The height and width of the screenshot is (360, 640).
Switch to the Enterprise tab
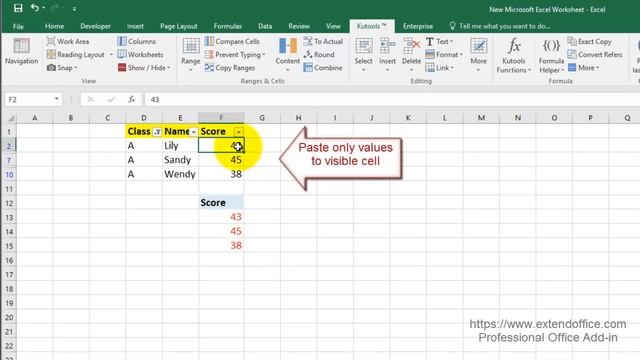point(418,26)
